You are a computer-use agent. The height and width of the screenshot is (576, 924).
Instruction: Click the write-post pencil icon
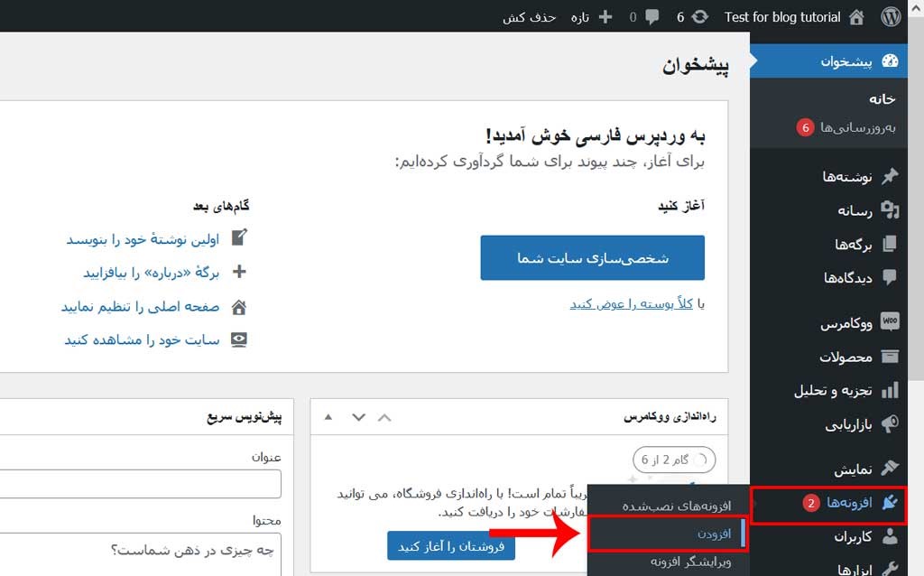click(238, 237)
